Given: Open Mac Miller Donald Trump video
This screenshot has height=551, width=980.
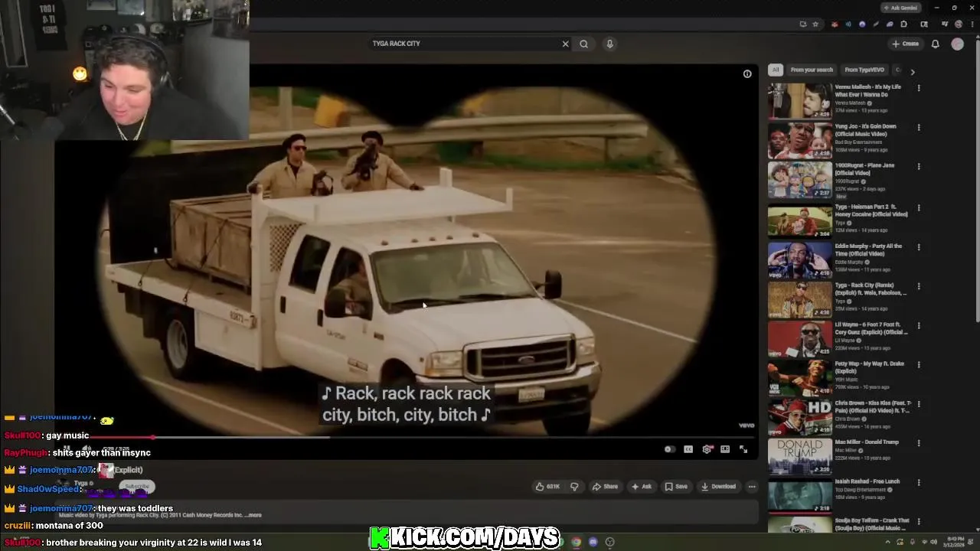Looking at the screenshot, I should click(800, 457).
